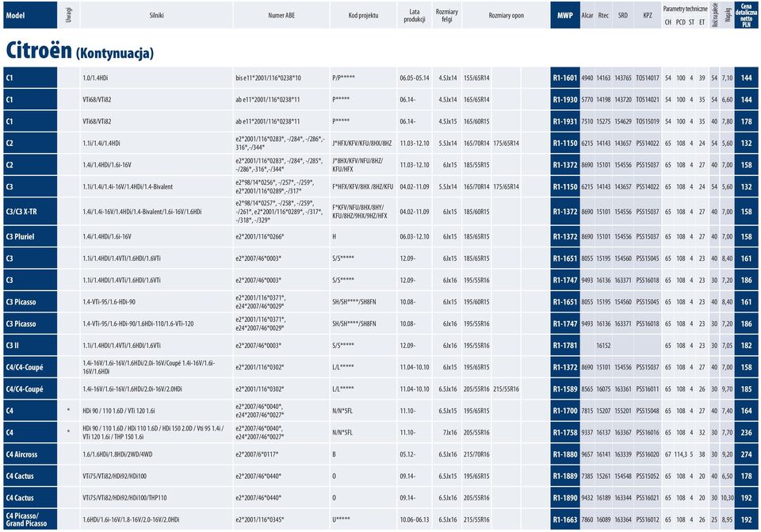Click the 'Alcar' column header
Screen dimensions: 761x532
point(587,15)
